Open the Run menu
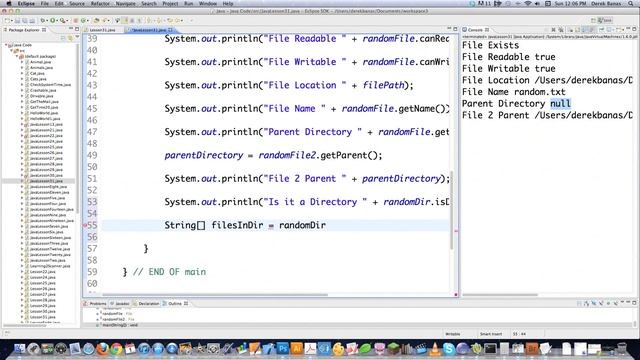 pyautogui.click(x=189, y=3)
